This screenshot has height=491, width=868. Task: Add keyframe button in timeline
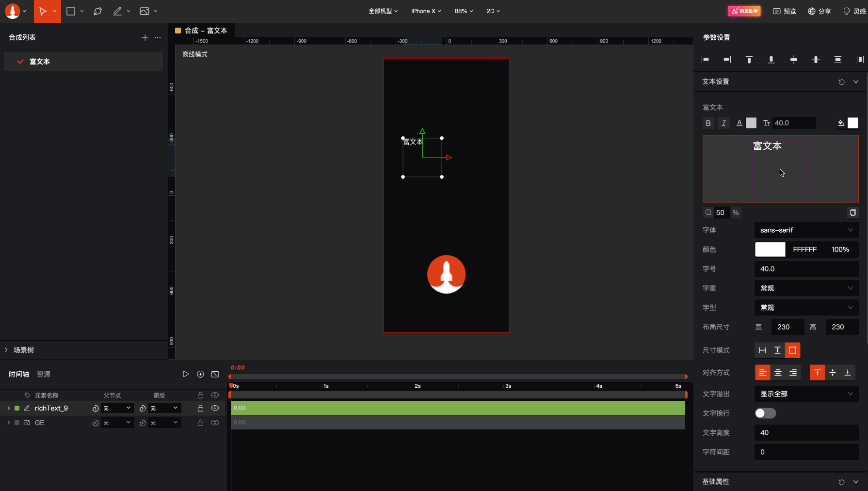coord(200,374)
